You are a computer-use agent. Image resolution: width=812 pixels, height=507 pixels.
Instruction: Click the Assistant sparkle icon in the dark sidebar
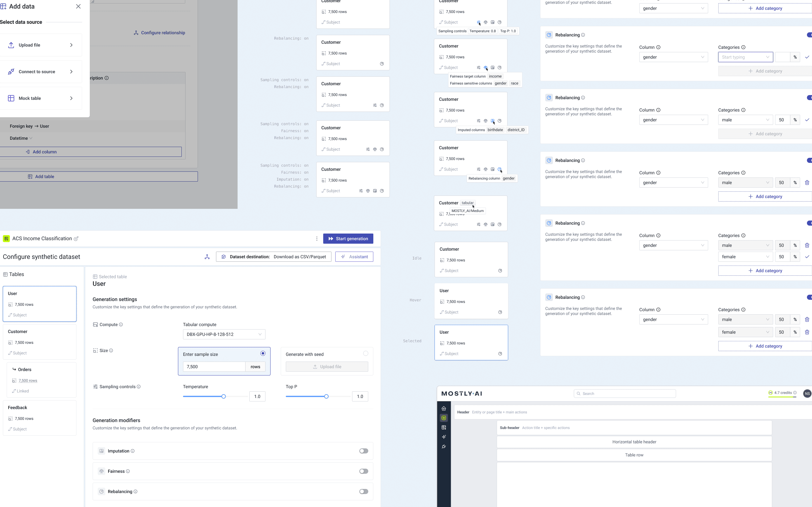(x=443, y=437)
